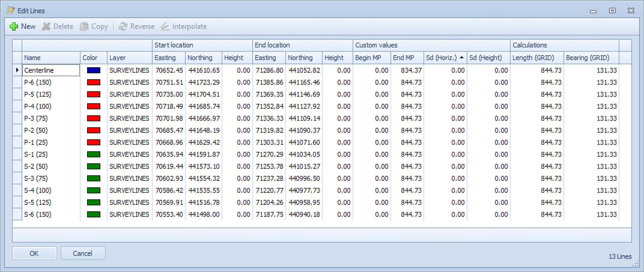
Task: Sort table by Name column header
Action: click(51, 58)
